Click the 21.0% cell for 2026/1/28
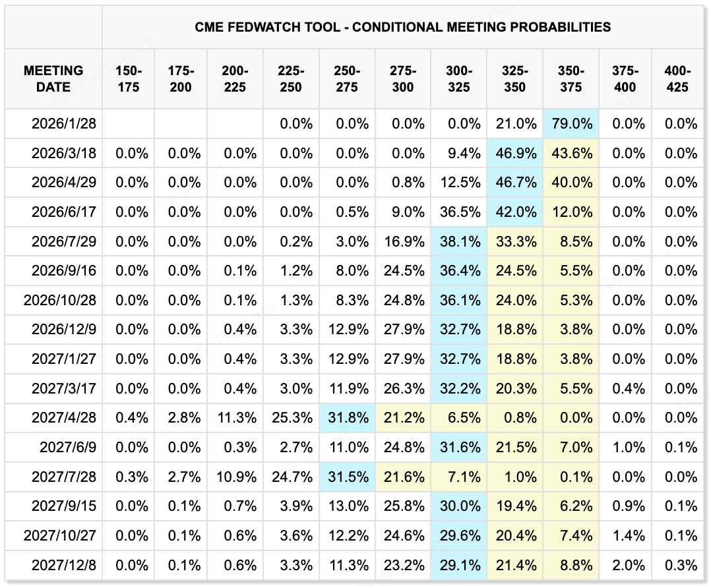 [x=514, y=124]
